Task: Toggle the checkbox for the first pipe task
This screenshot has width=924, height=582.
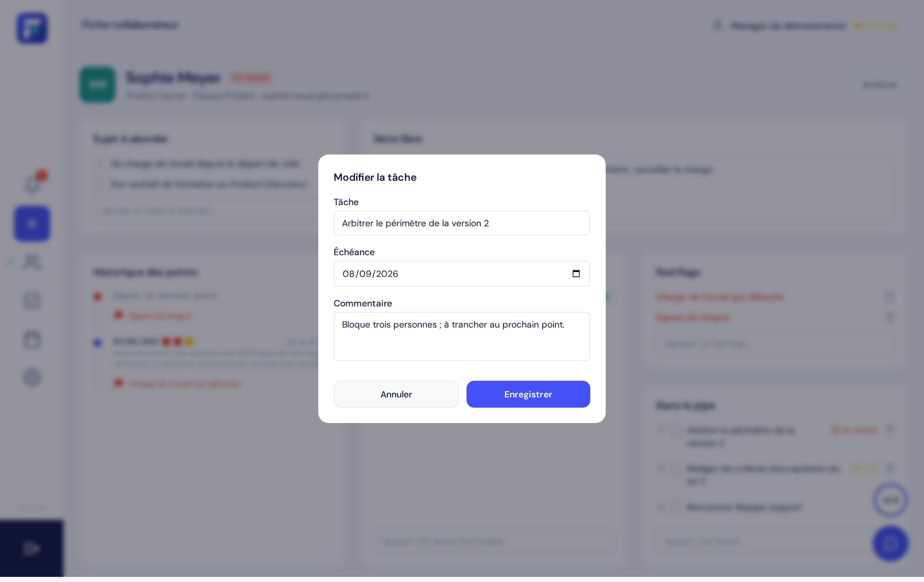Action: pos(675,430)
